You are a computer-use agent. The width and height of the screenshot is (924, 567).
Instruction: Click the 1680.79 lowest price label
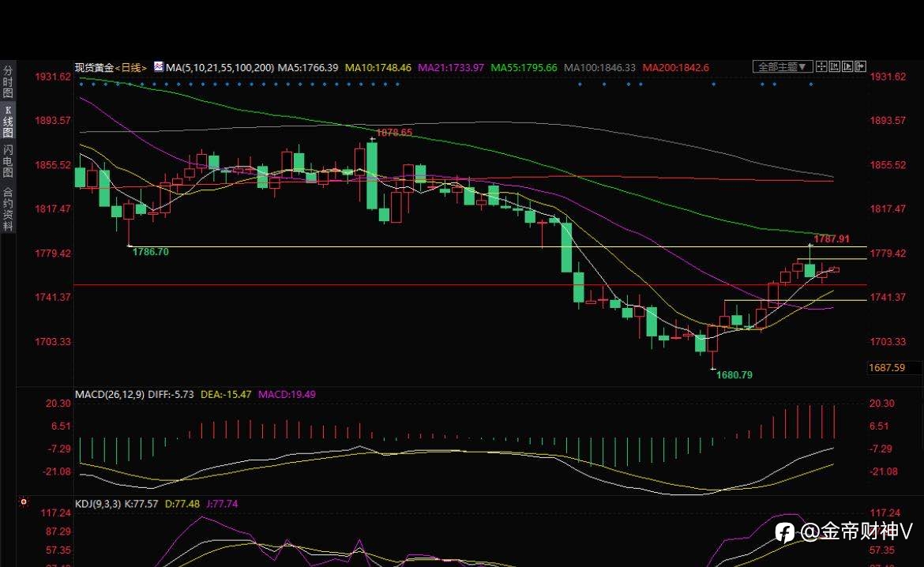734,375
